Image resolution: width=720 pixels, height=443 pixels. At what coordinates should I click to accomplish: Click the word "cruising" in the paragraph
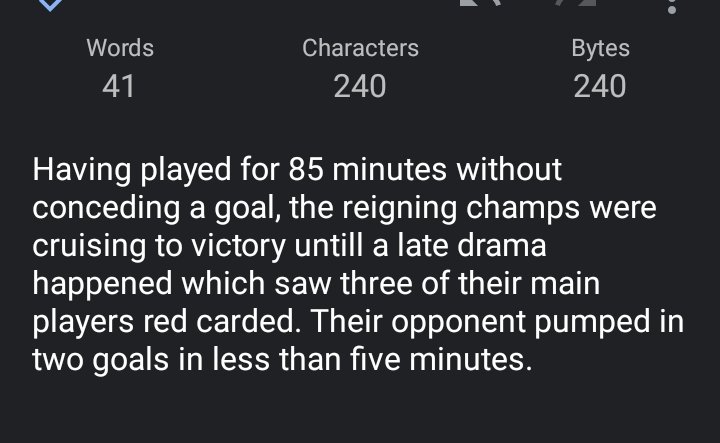(x=89, y=247)
